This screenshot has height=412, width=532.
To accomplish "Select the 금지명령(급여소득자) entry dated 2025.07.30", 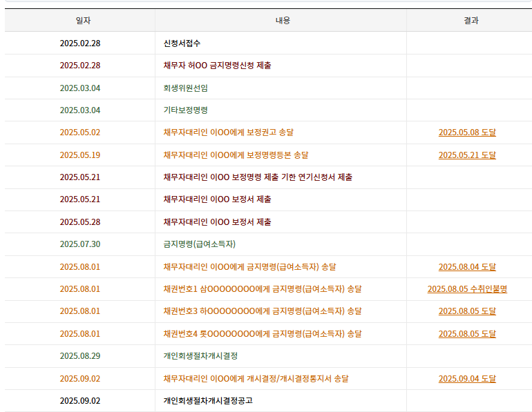I will (x=200, y=244).
